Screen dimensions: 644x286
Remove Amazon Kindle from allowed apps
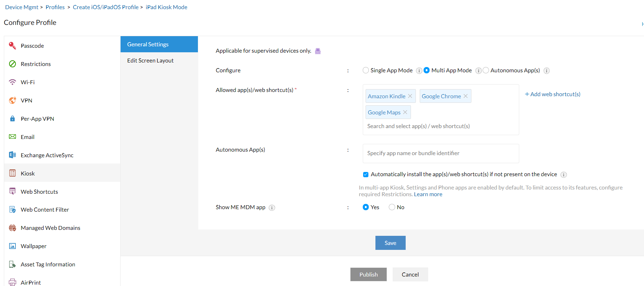pyautogui.click(x=410, y=96)
